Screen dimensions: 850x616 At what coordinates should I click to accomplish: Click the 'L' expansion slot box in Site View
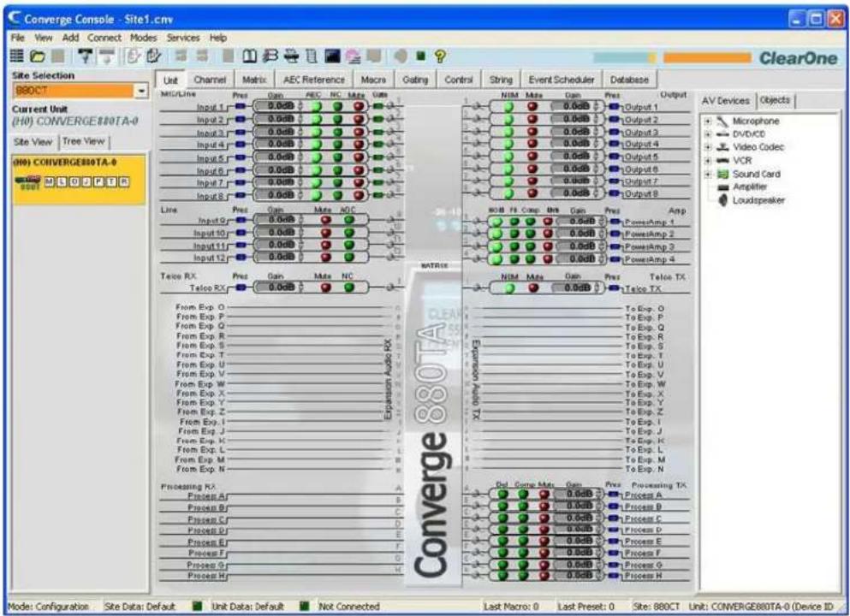(x=62, y=181)
